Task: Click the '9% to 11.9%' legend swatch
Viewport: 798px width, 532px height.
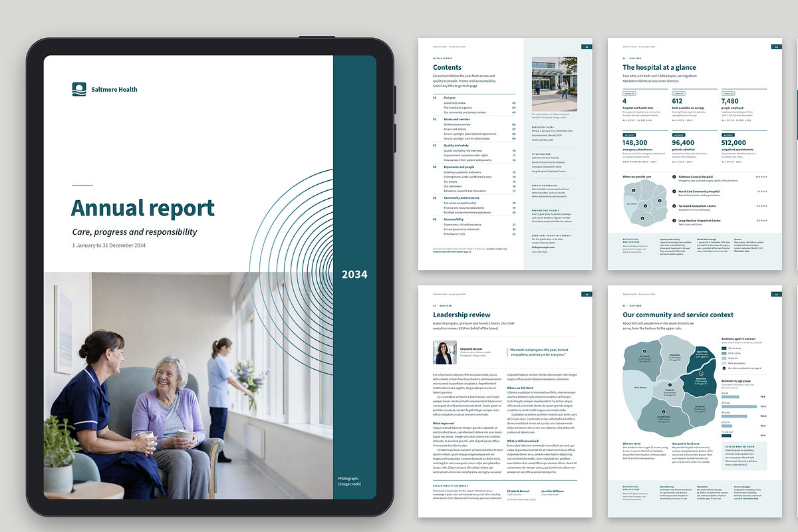Action: click(724, 353)
